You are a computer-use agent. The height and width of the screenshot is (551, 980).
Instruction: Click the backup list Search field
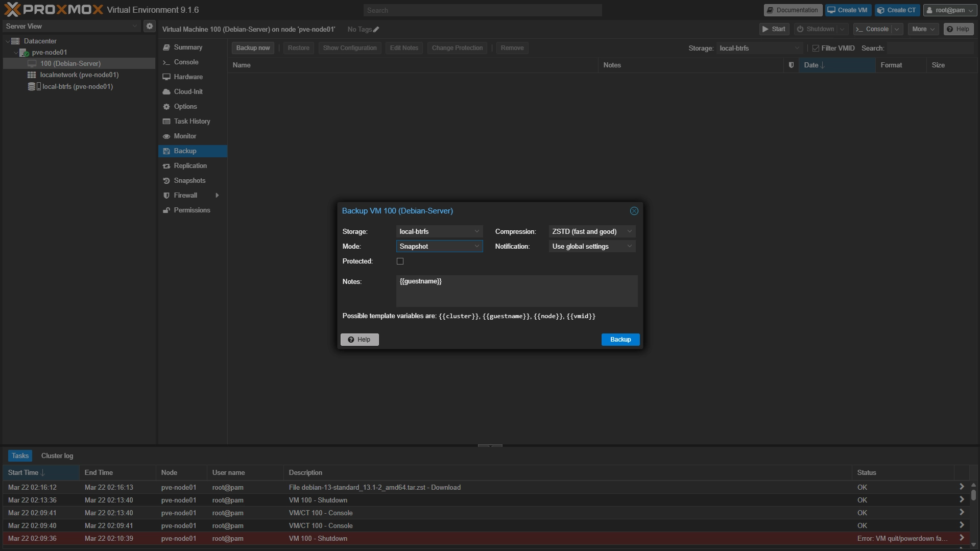(x=930, y=48)
